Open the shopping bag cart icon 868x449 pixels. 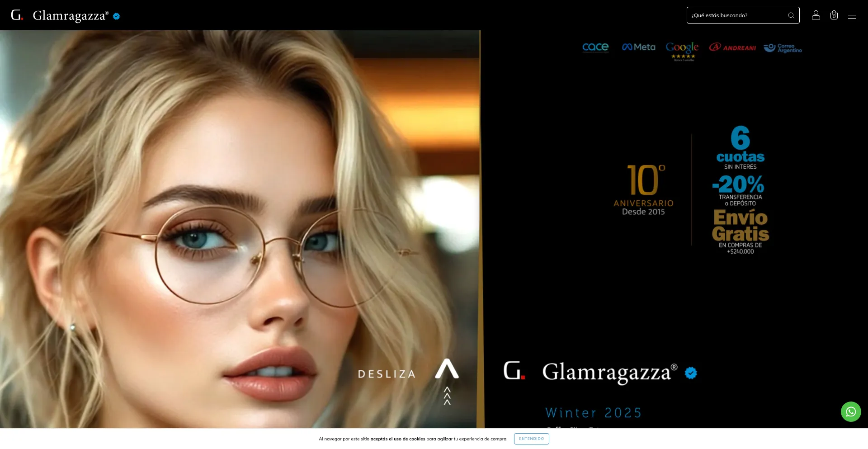(834, 15)
